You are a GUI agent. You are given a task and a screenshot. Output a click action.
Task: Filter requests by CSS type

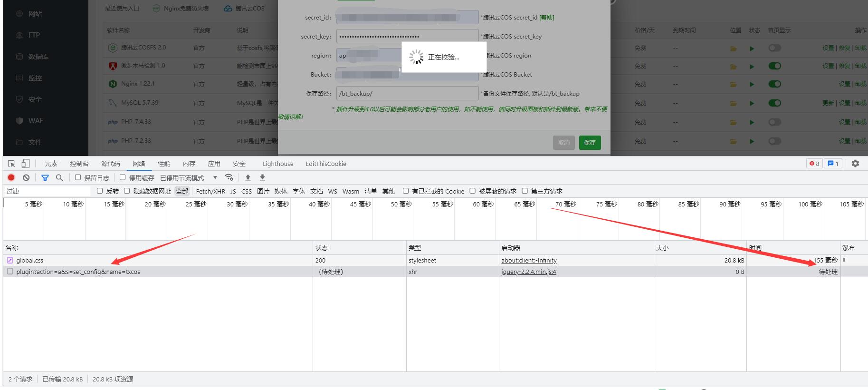247,191
